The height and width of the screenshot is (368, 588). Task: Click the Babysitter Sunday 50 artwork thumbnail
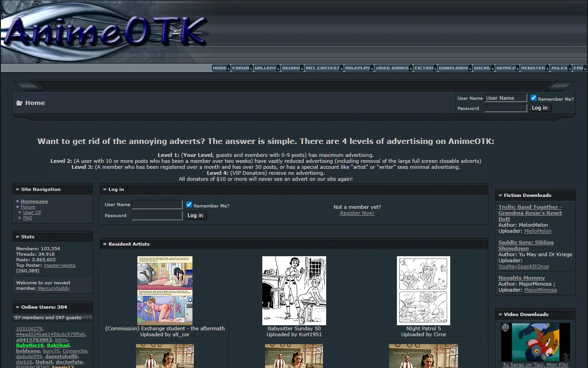point(294,290)
